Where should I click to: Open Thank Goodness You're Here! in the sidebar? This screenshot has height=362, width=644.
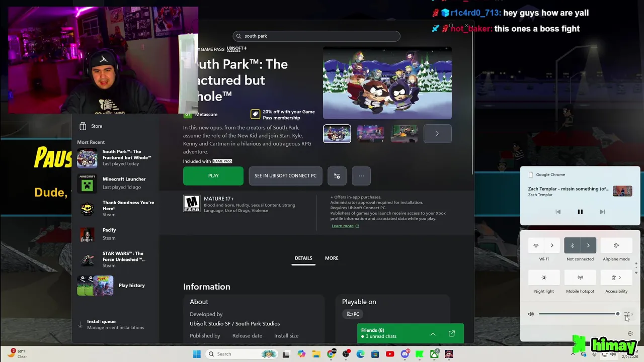(116, 209)
